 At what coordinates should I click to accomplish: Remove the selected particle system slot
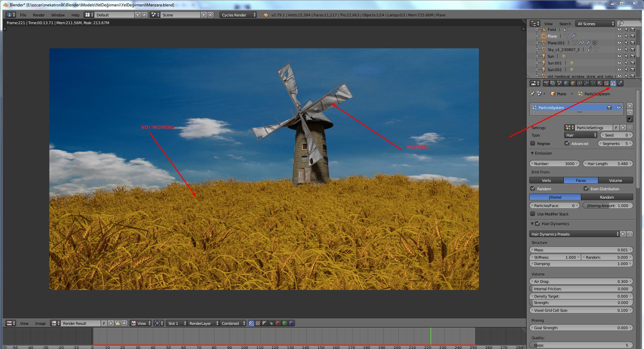[630, 112]
